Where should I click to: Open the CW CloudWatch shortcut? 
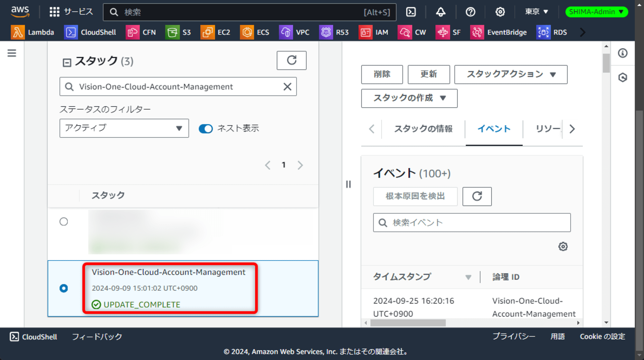pos(412,32)
